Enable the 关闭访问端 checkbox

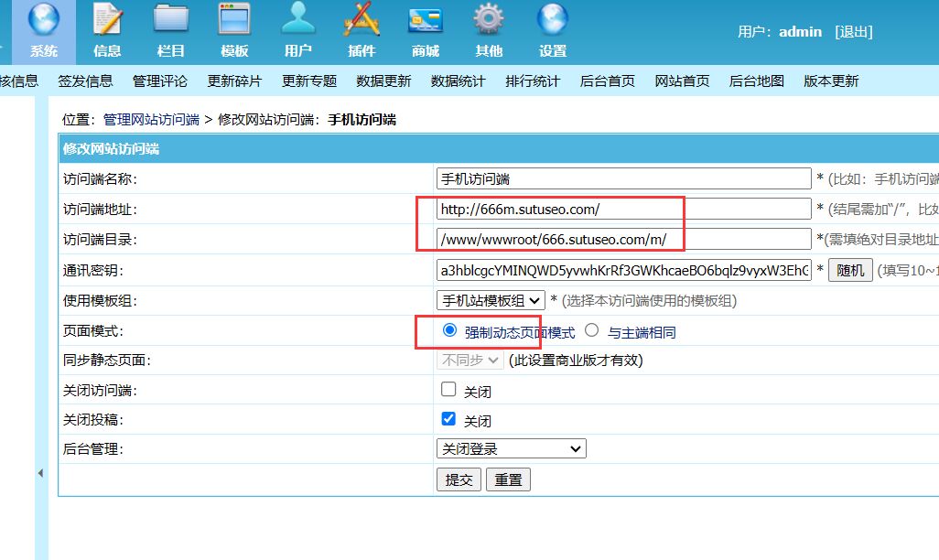pos(448,390)
